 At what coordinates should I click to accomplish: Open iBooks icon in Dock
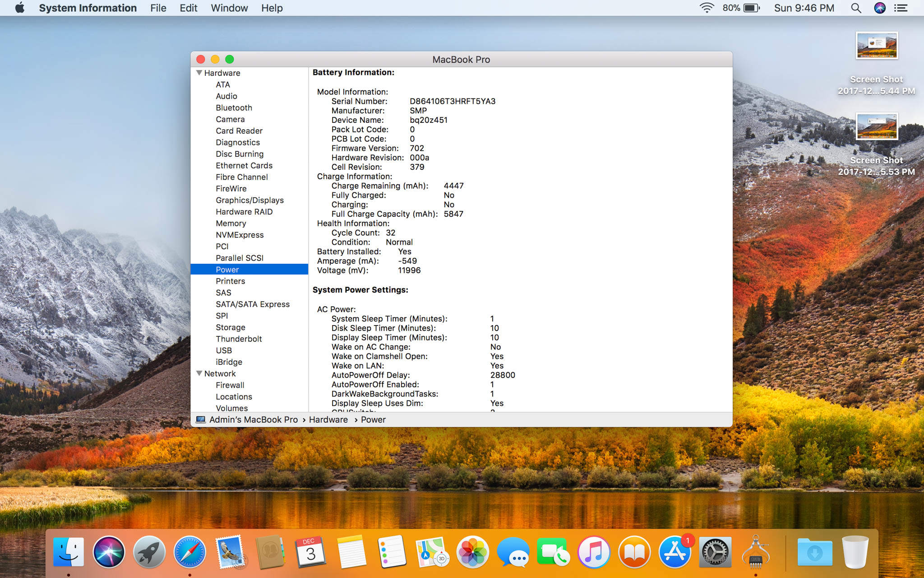tap(634, 551)
